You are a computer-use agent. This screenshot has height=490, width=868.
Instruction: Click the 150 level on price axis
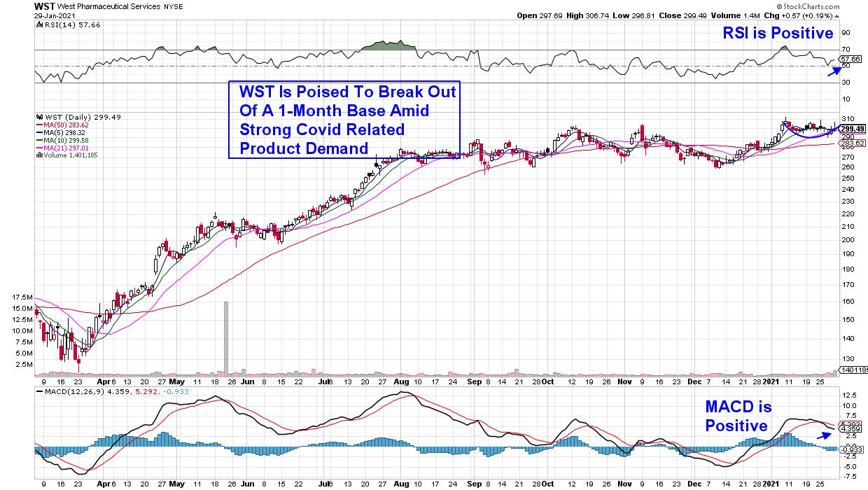[x=847, y=319]
